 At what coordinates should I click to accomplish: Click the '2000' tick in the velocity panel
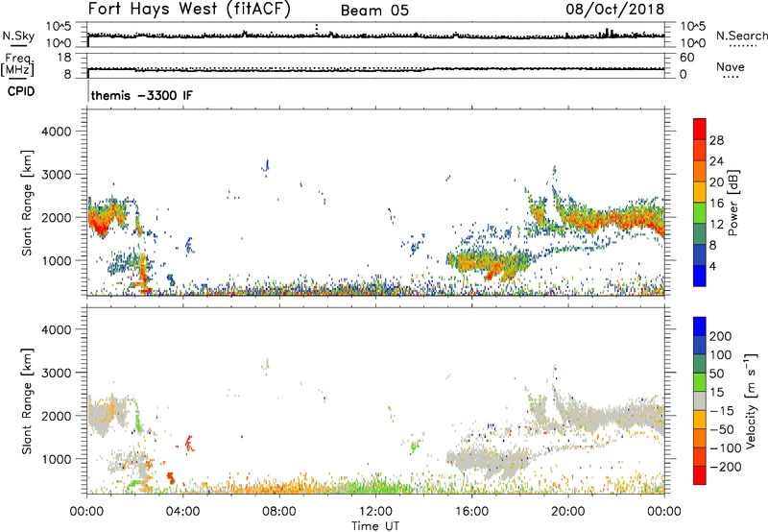[56, 416]
